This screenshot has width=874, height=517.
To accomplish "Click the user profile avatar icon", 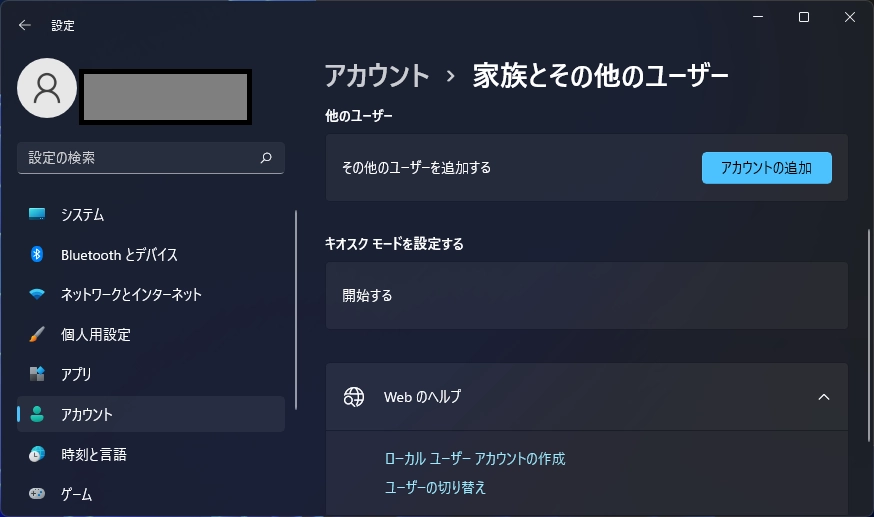I will click(47, 88).
